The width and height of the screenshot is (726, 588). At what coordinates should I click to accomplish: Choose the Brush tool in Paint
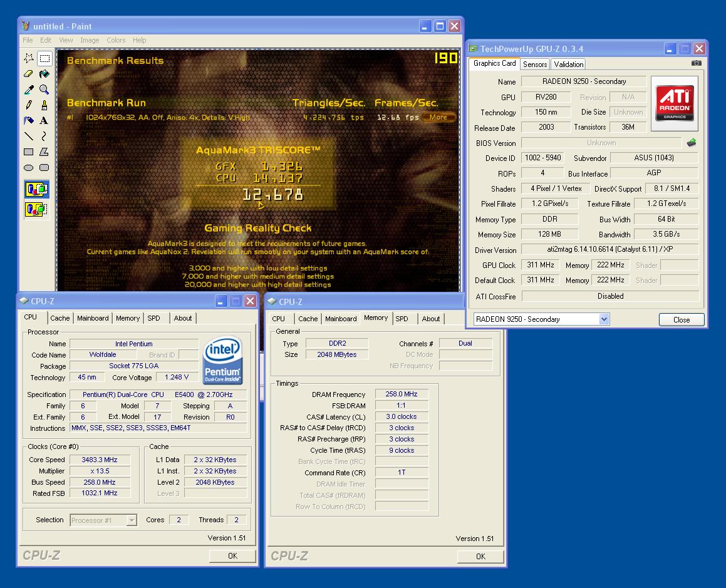[44, 105]
